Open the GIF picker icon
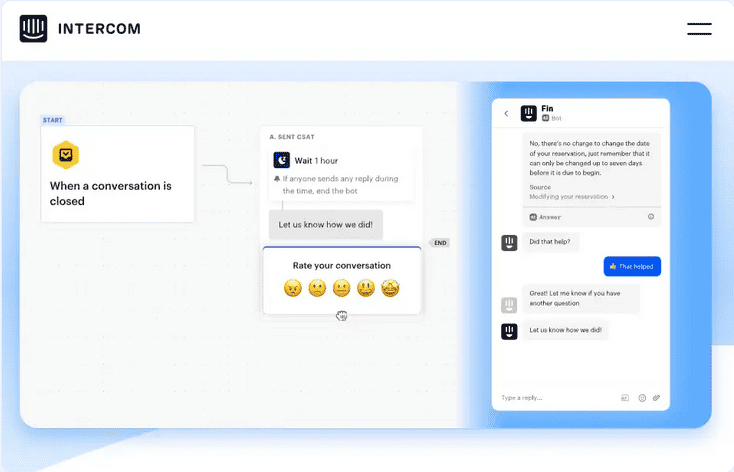This screenshot has width=734, height=472. point(625,398)
